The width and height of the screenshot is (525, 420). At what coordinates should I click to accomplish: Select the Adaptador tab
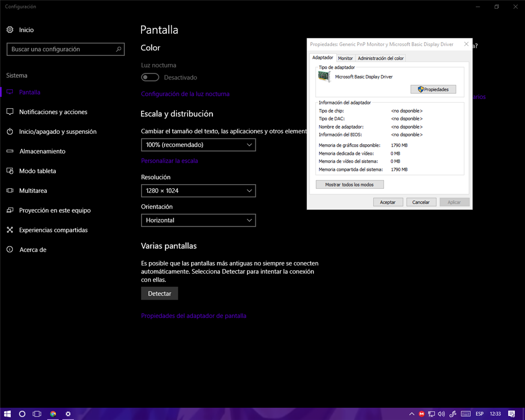(322, 57)
